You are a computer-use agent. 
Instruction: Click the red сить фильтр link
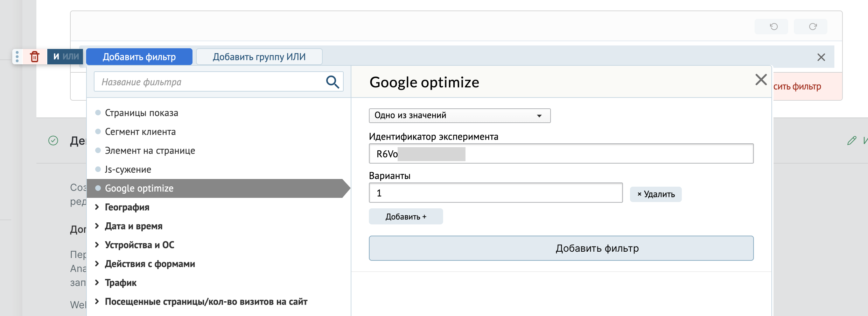(797, 86)
